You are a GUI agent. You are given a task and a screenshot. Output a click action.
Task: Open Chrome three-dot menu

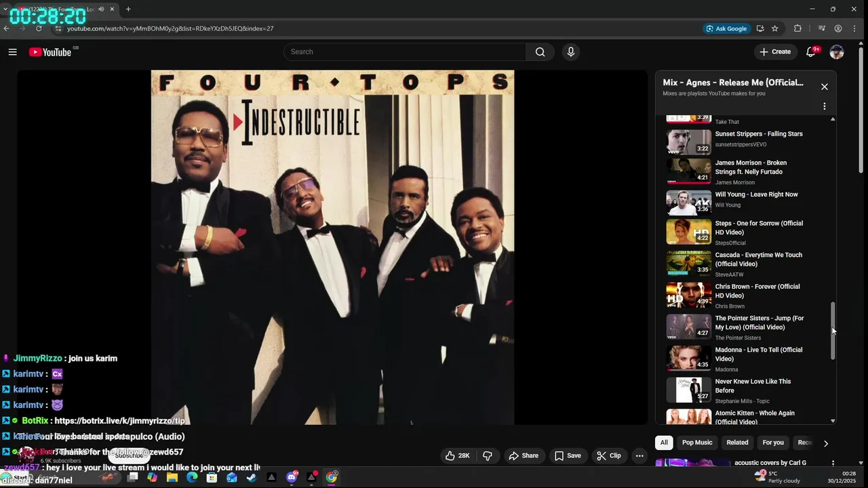pos(856,28)
